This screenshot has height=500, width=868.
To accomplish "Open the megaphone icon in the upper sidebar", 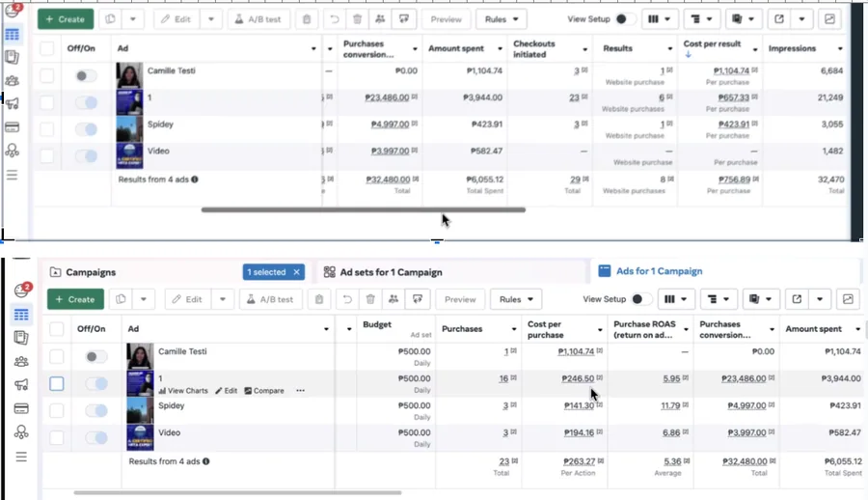I will tap(13, 103).
